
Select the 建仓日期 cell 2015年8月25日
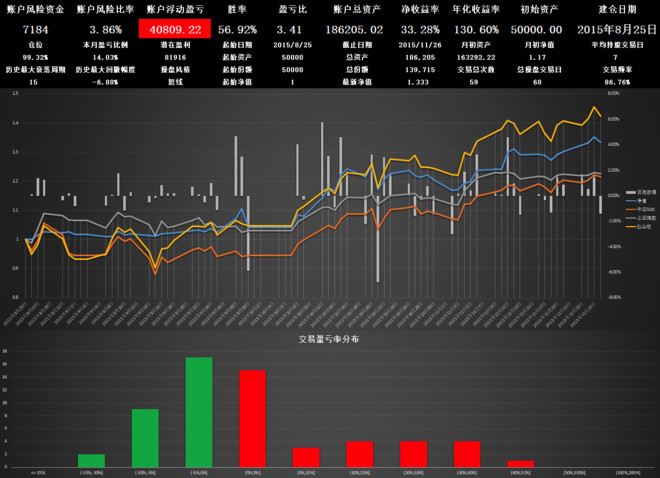click(617, 29)
